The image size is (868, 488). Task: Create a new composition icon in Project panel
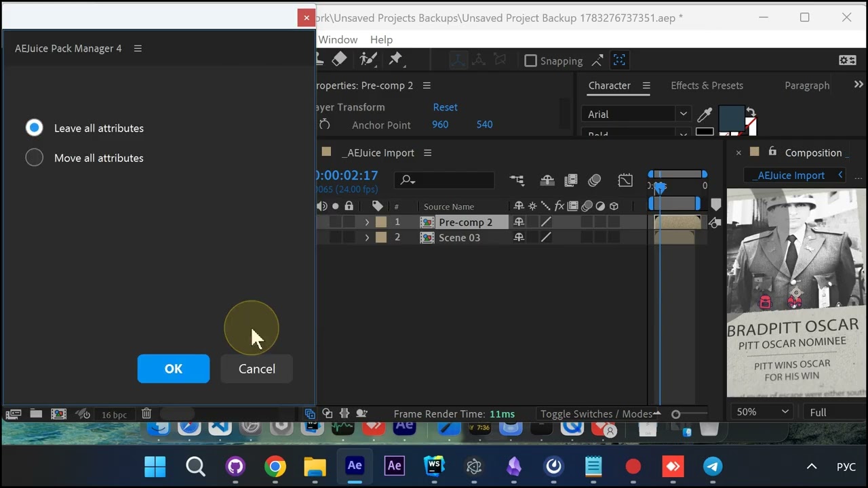59,413
